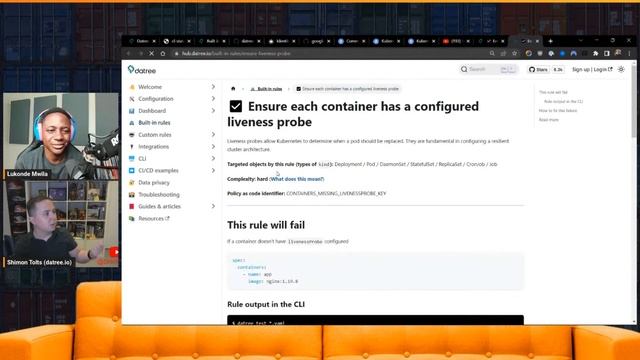Click the CI/CD examples sidebar icon
The height and width of the screenshot is (360, 640).
coord(132,171)
